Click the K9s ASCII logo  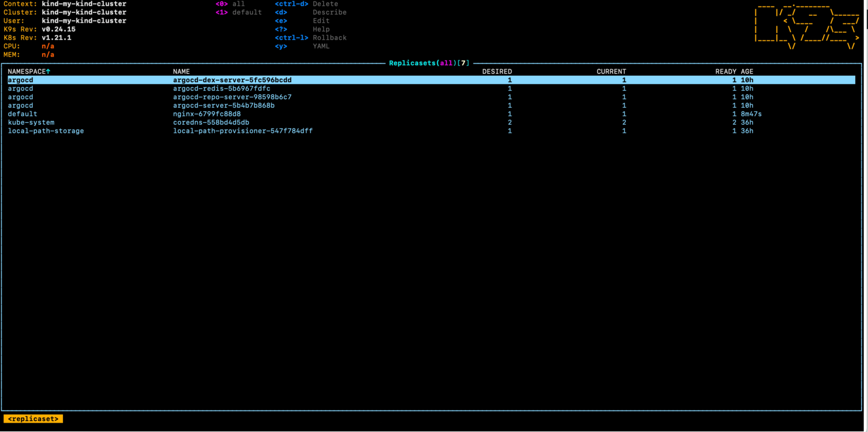pos(807,27)
